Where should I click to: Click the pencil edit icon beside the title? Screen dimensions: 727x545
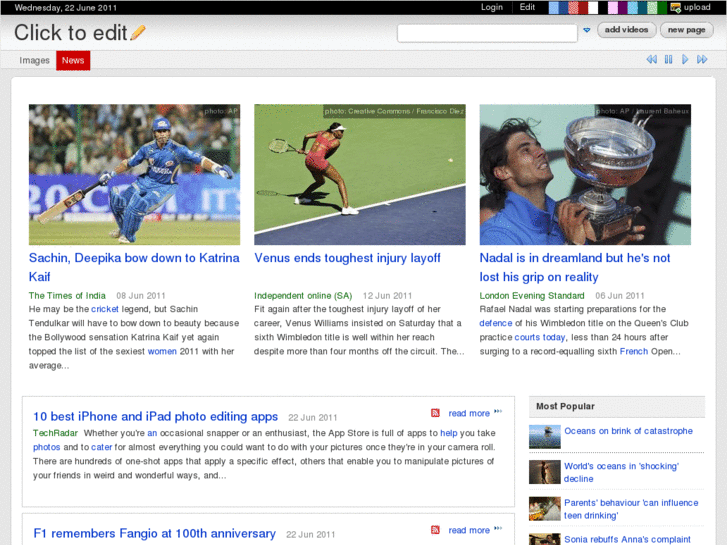[x=138, y=32]
